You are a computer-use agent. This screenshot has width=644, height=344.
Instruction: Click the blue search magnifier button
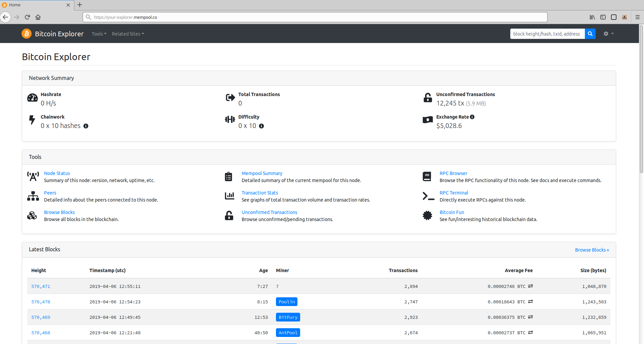tap(590, 34)
